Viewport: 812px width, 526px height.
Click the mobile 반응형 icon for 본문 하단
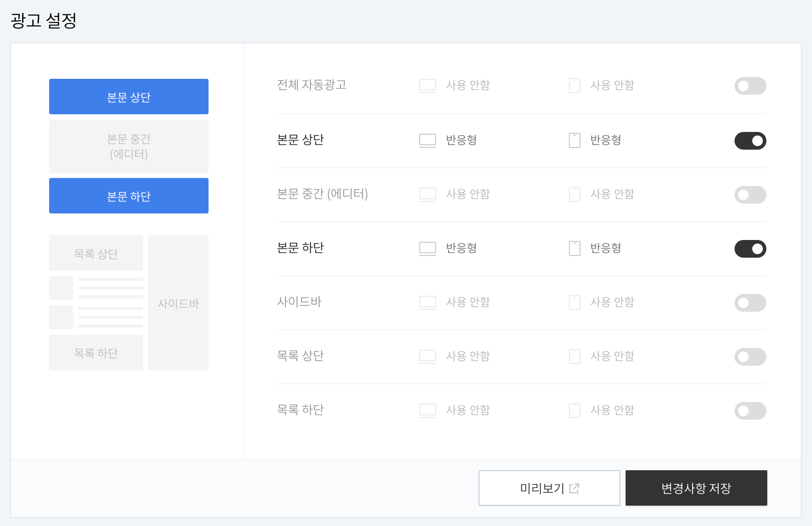574,248
